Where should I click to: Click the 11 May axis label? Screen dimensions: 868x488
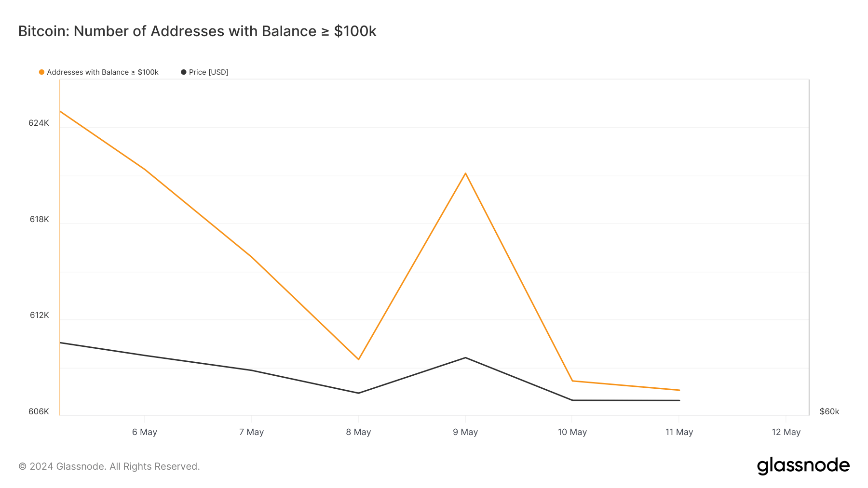point(679,432)
